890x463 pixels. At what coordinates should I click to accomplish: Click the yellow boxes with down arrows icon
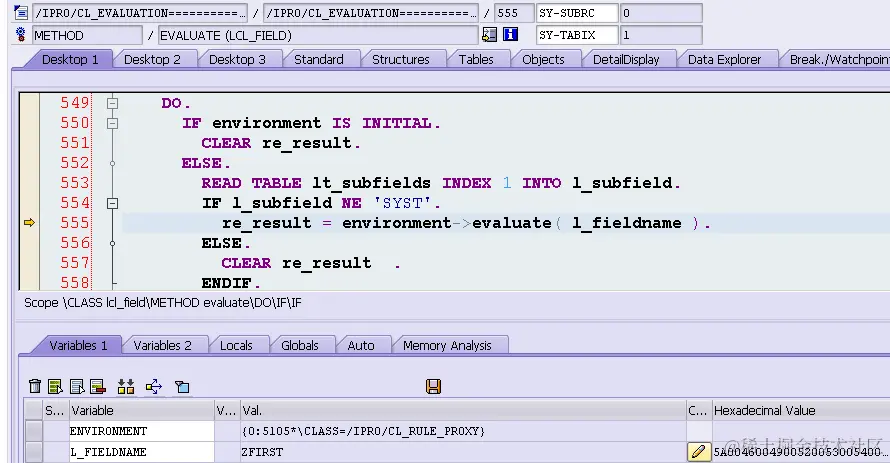coord(126,386)
